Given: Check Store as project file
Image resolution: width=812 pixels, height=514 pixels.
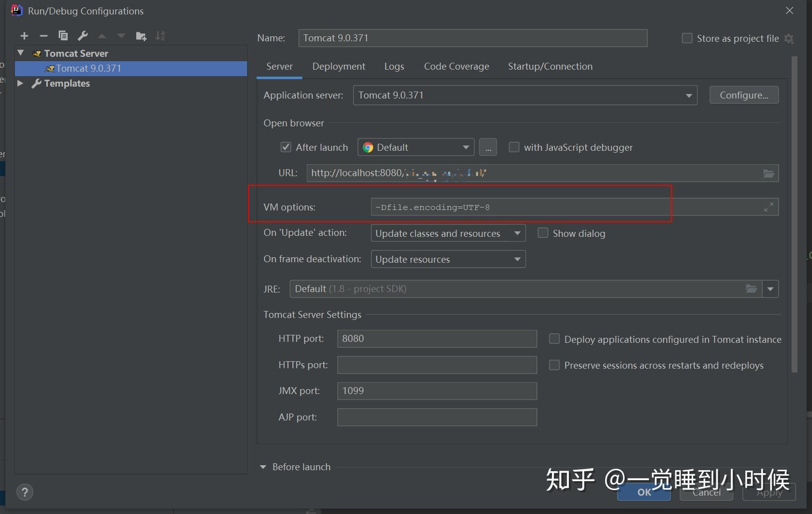Looking at the screenshot, I should 687,38.
